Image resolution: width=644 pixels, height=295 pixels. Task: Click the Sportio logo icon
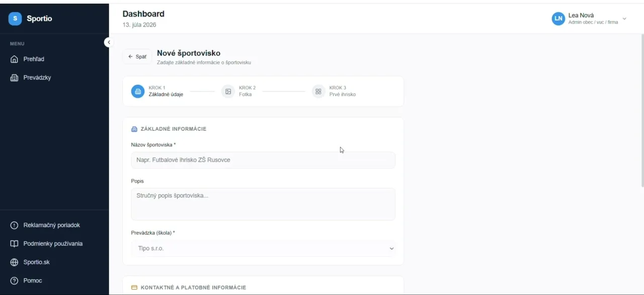[15, 19]
